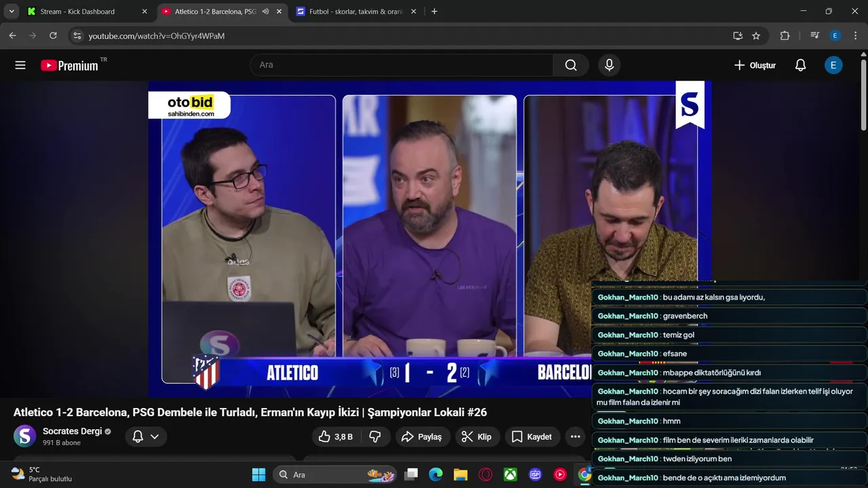Close the Futbol skorlar tab
The height and width of the screenshot is (488, 868).
pos(414,12)
